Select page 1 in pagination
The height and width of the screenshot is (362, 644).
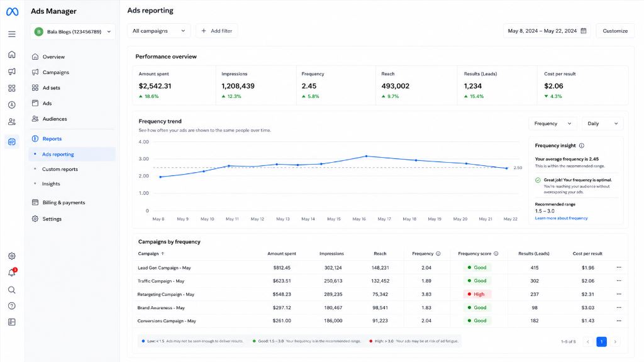(x=601, y=341)
